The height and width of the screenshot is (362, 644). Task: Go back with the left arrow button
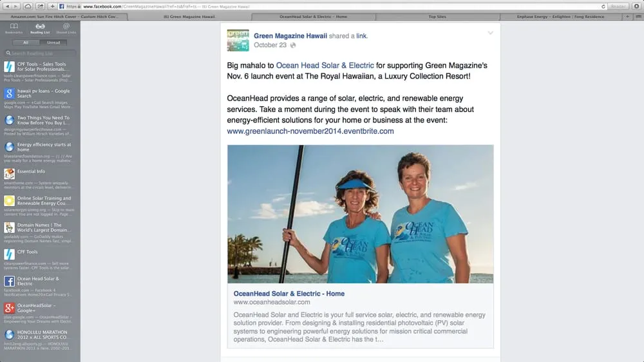tap(7, 6)
